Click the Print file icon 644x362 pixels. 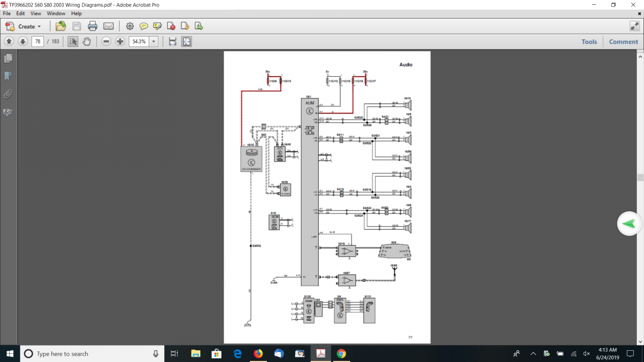(x=92, y=26)
